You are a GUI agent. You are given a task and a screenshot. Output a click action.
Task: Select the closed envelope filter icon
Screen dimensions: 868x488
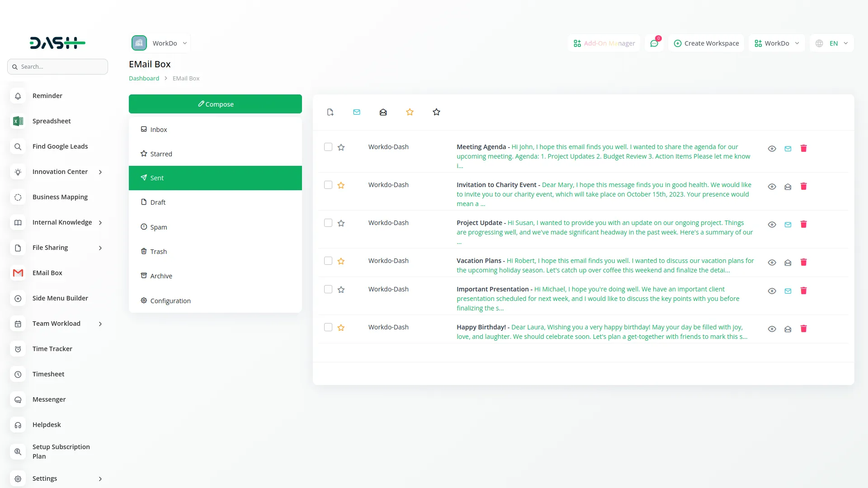(357, 112)
